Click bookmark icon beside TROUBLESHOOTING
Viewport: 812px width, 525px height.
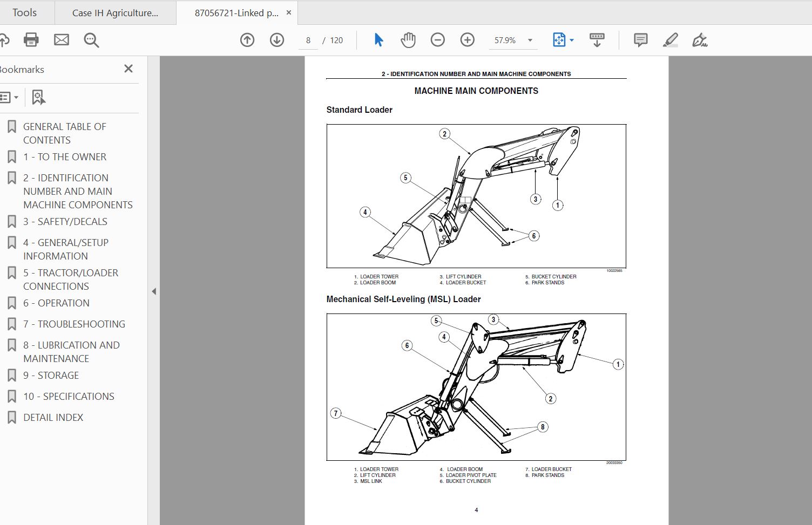11,324
